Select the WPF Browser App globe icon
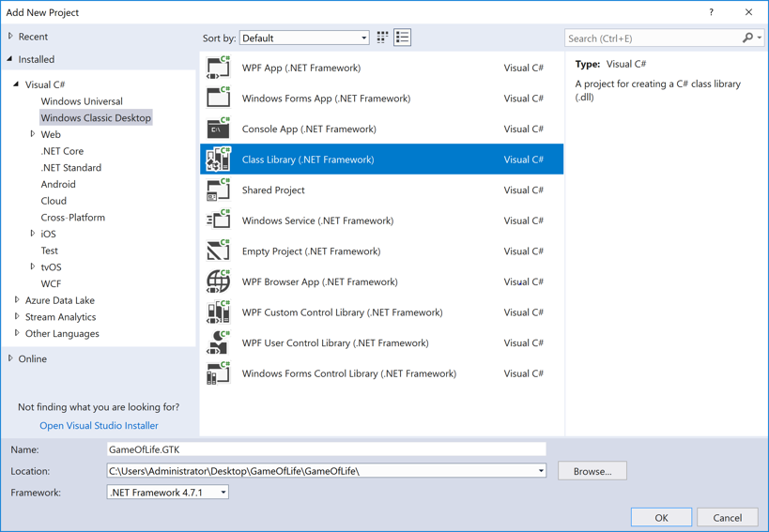The image size is (769, 532). point(218,282)
